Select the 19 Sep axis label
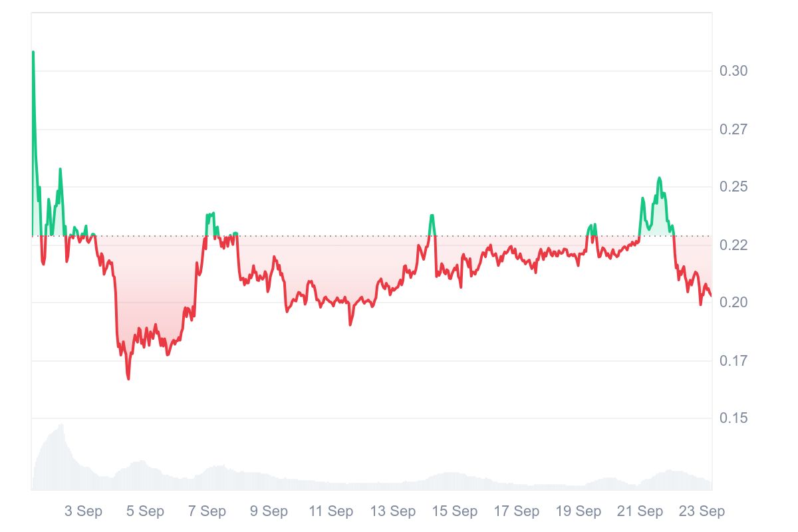The image size is (798, 532). click(x=579, y=511)
